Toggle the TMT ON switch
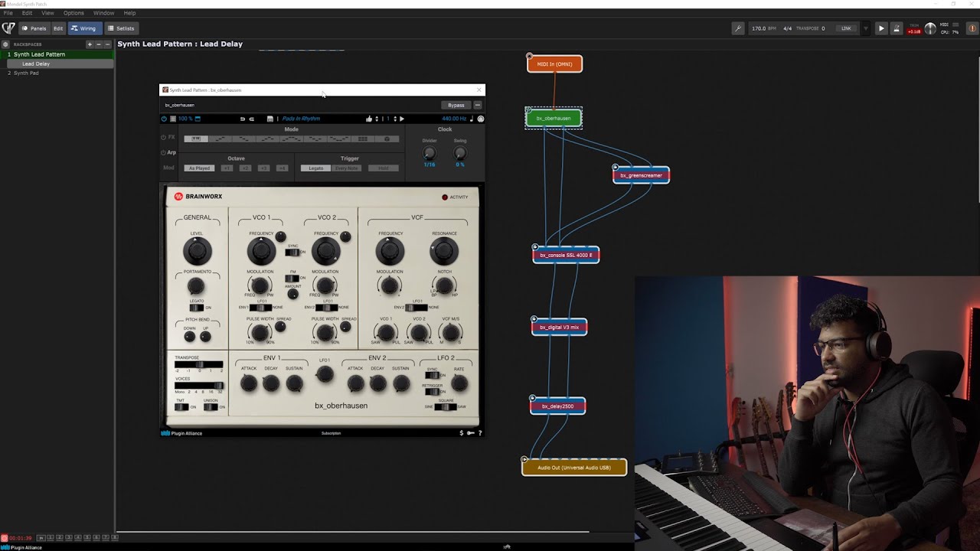 [x=181, y=407]
